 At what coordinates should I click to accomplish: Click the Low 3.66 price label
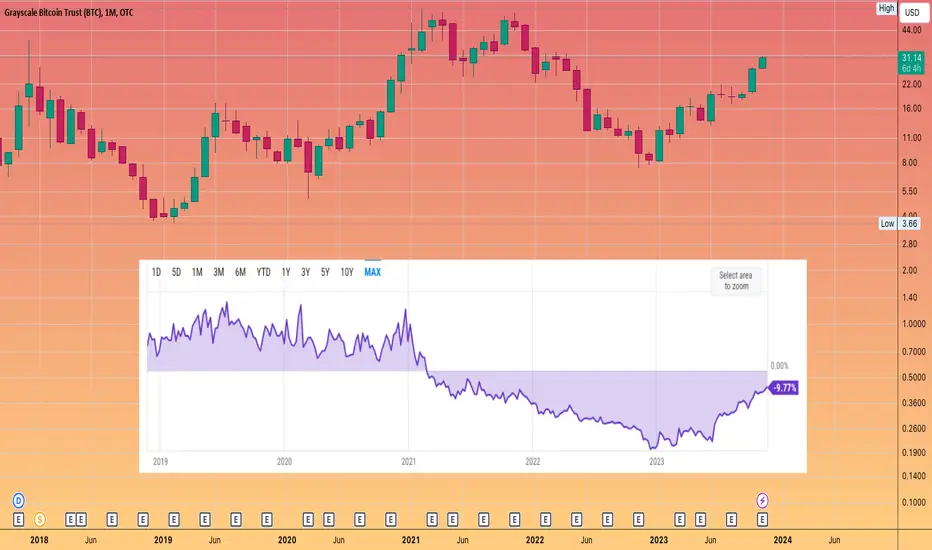click(900, 224)
